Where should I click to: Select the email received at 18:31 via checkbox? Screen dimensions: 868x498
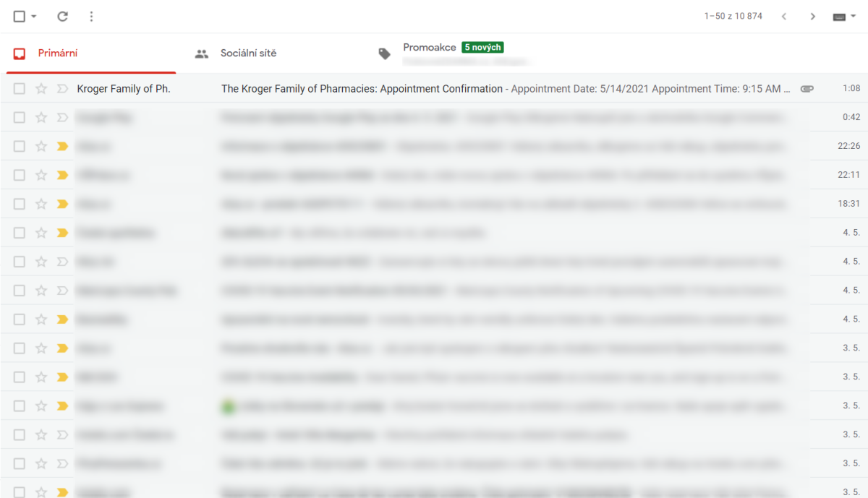pyautogui.click(x=20, y=205)
